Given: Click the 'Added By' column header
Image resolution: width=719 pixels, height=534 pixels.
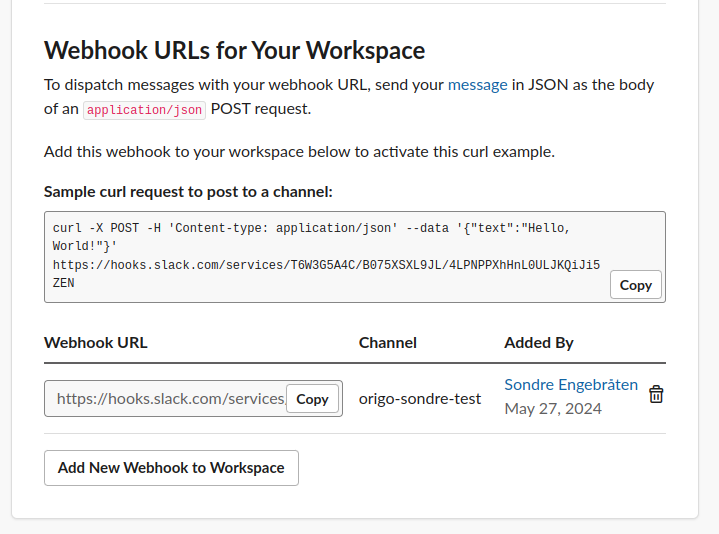Looking at the screenshot, I should (x=539, y=343).
